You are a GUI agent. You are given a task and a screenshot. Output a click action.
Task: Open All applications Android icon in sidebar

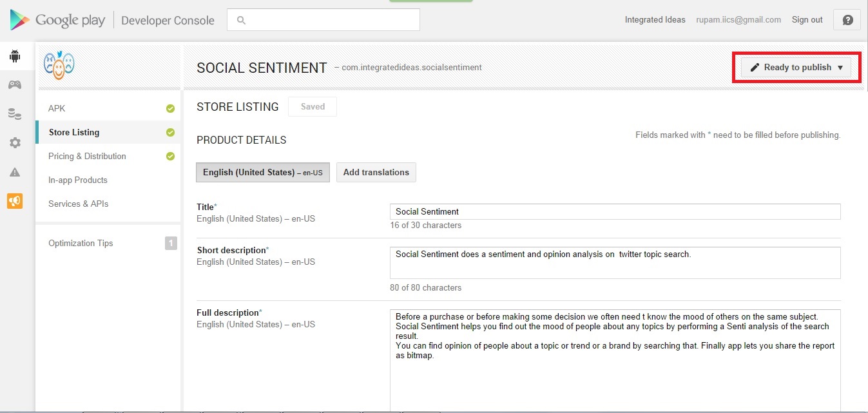[15, 56]
